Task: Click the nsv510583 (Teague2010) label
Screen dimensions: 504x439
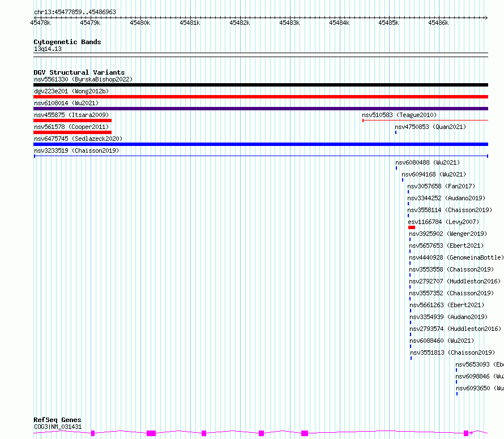Action: click(399, 115)
